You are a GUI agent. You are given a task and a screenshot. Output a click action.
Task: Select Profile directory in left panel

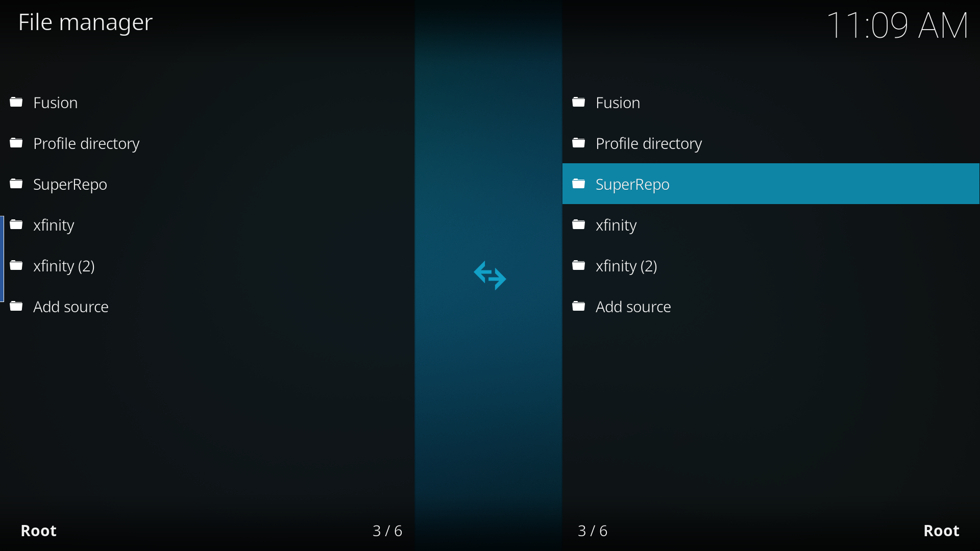coord(87,143)
